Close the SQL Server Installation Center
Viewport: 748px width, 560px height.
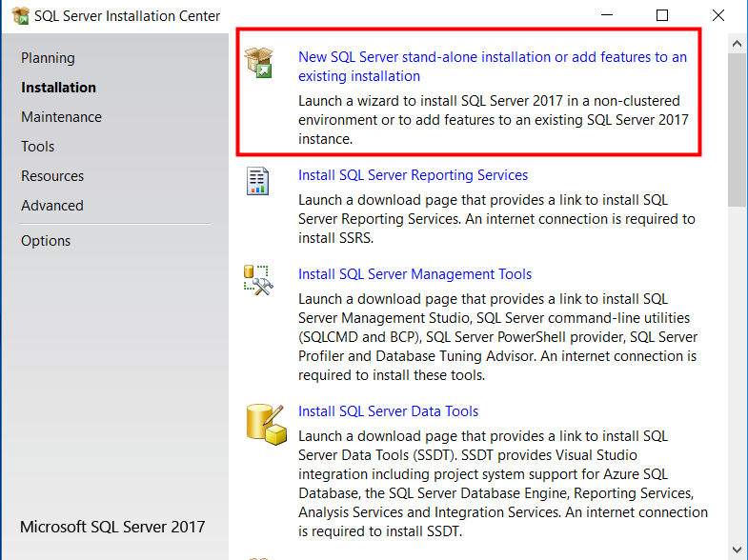tap(718, 16)
